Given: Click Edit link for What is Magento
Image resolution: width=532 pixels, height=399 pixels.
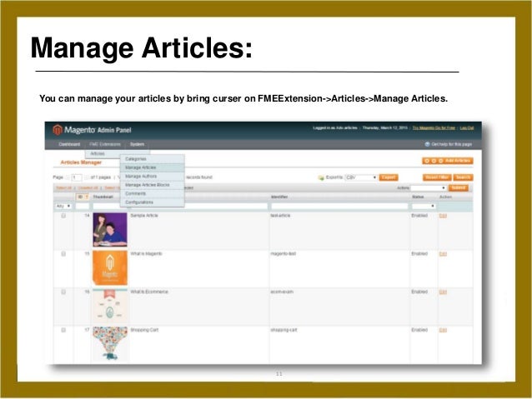Looking at the screenshot, I should click(443, 254).
